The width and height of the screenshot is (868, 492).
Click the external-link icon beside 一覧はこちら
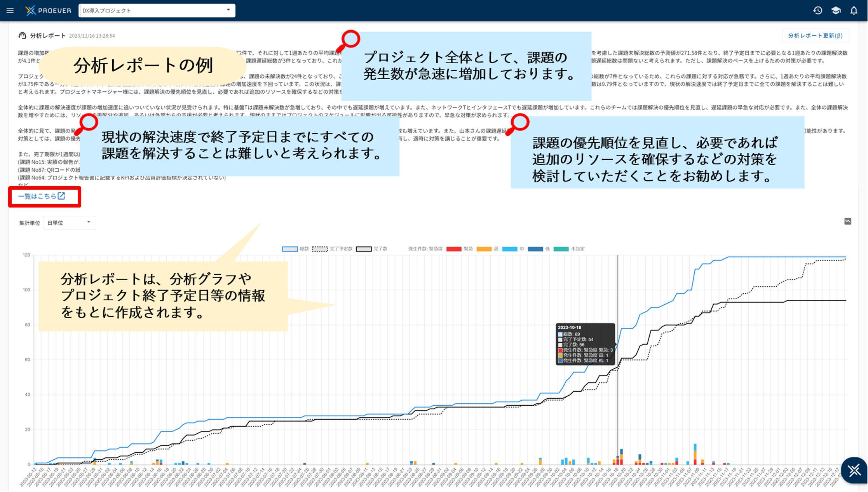tap(61, 196)
